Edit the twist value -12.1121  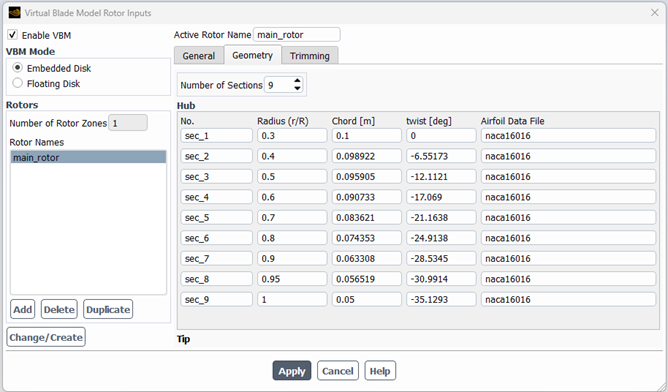point(441,176)
